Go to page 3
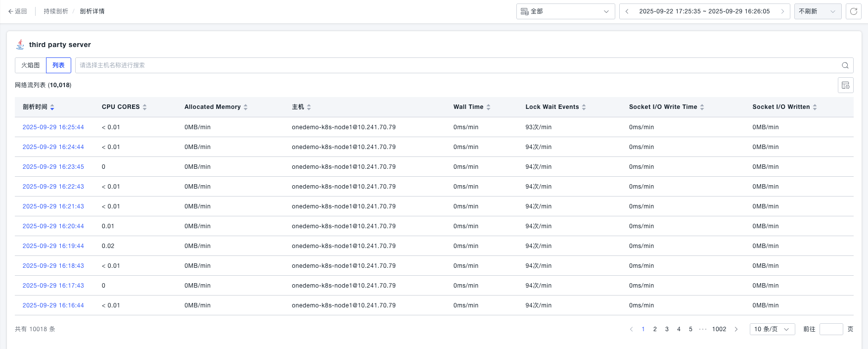Screen dimensions: 868x349 [x=667, y=329]
